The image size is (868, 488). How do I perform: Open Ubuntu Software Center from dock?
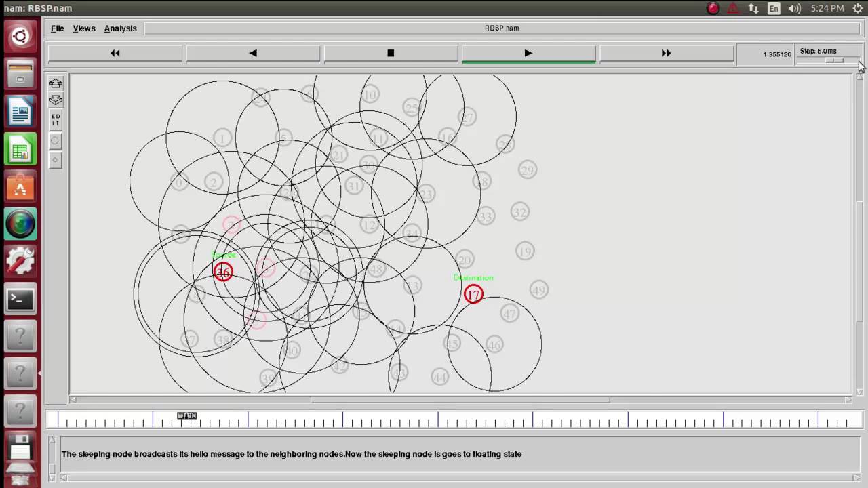20,187
